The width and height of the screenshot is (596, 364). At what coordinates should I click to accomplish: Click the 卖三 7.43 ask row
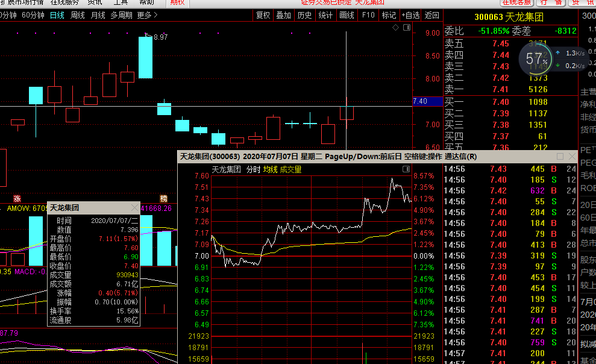[510, 66]
